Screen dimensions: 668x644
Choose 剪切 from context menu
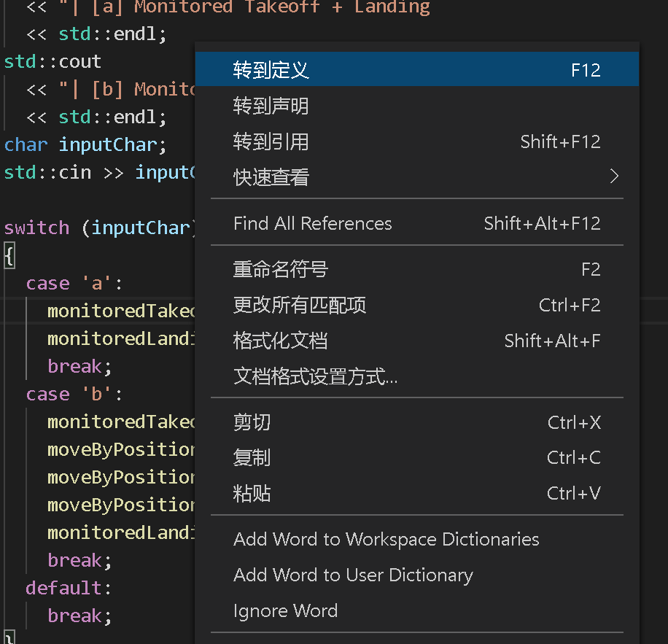coord(416,422)
